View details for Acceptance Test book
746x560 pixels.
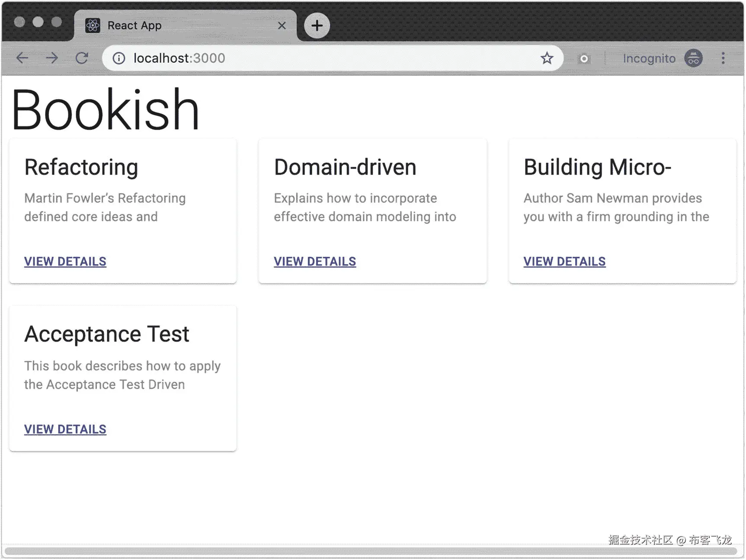[x=65, y=429]
